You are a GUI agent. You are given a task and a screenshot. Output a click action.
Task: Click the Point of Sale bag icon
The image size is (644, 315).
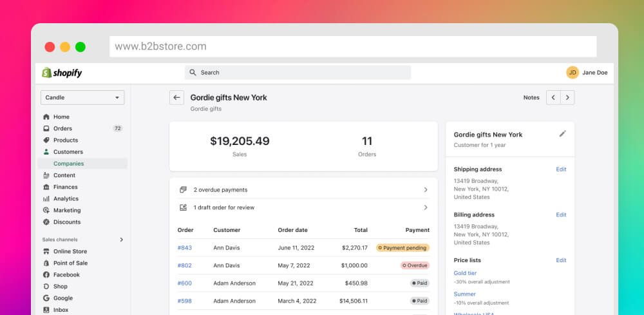pos(46,263)
